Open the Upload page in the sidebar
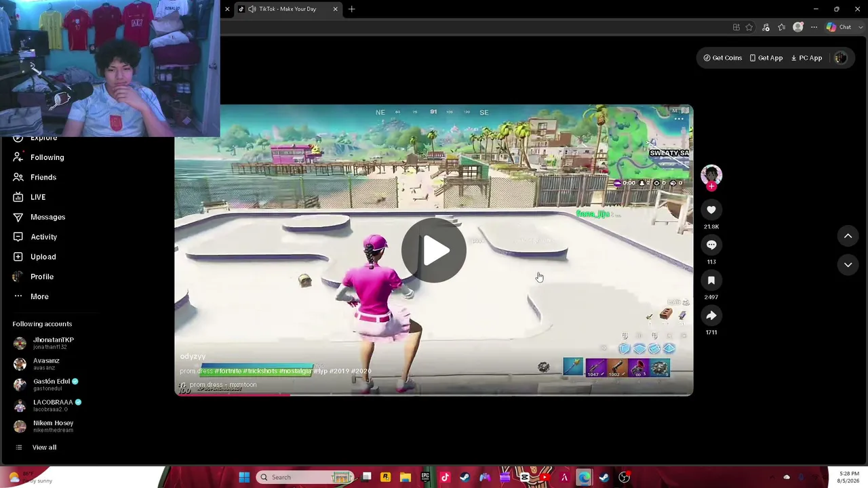Image resolution: width=868 pixels, height=488 pixels. click(35, 257)
